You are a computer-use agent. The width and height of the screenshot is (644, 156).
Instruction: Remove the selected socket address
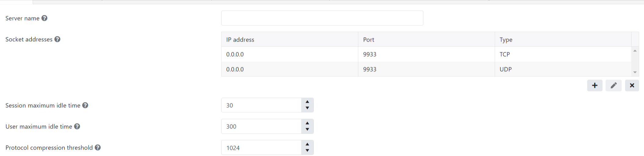pyautogui.click(x=632, y=86)
